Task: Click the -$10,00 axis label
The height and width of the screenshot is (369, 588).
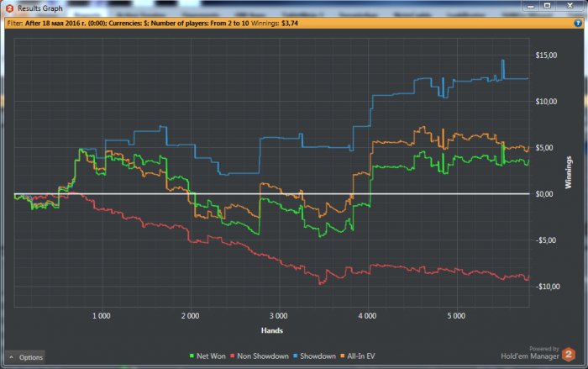Action: pos(548,287)
